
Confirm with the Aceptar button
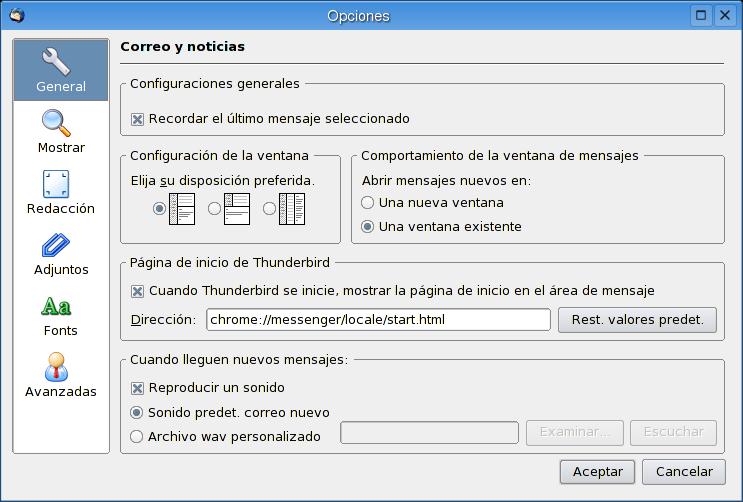point(597,472)
